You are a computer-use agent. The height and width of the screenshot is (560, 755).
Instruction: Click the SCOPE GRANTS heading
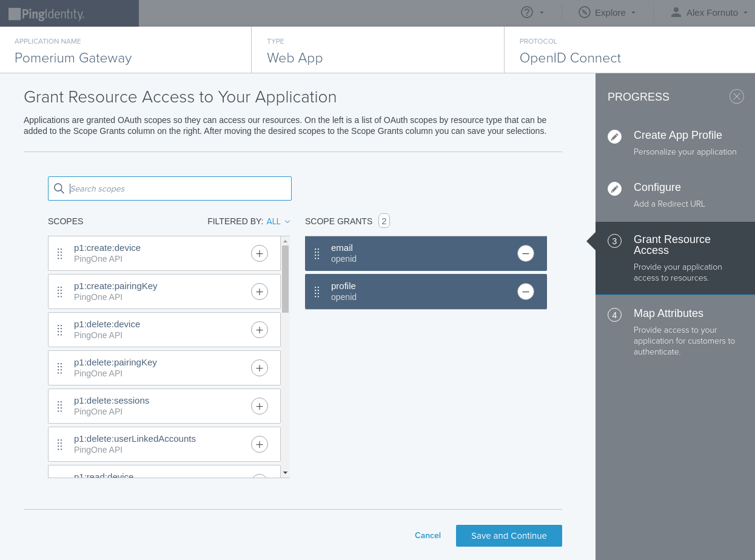point(339,221)
